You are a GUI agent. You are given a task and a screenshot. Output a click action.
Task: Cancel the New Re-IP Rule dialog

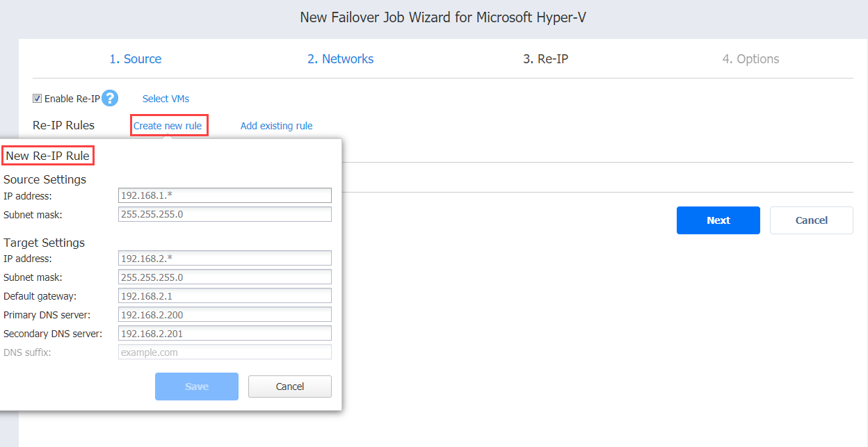pos(290,387)
